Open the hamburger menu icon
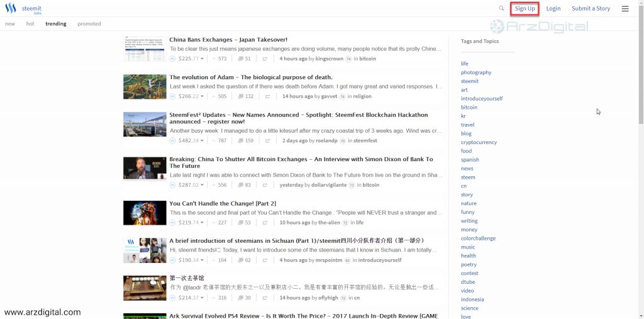The image size is (644, 319). [x=625, y=9]
